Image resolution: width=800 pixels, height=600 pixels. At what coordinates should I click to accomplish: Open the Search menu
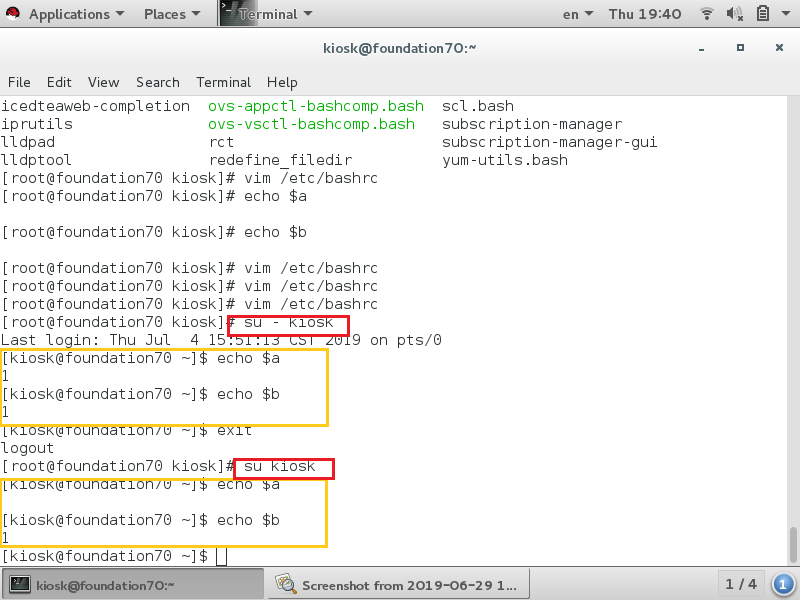(158, 82)
